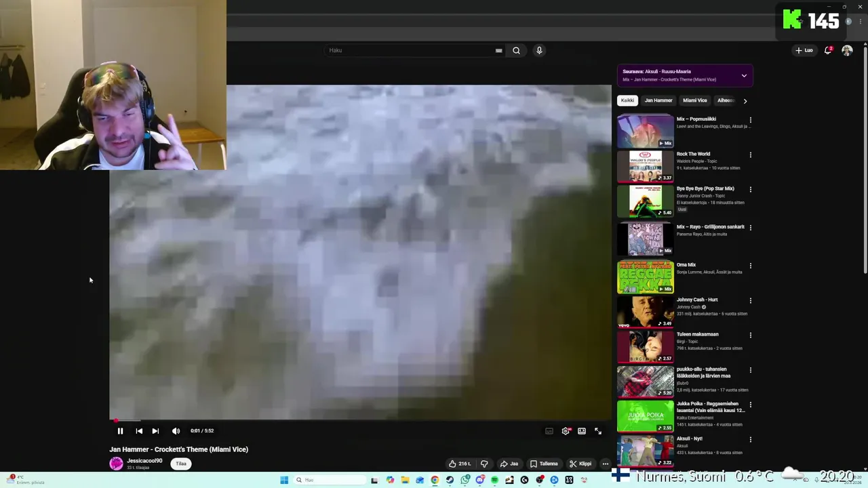Open options menu for Oma Mix

(x=750, y=266)
